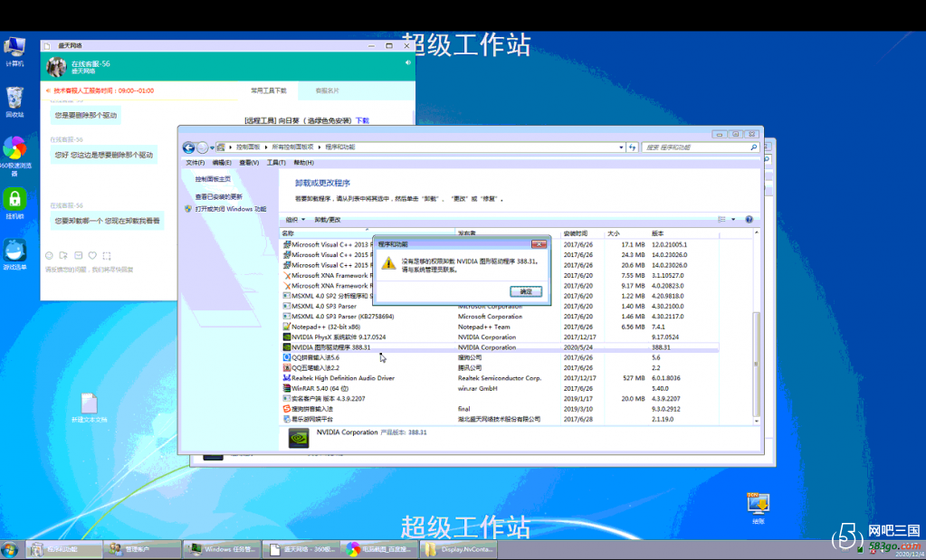Open 游戏菜单 desktop icon
The image size is (926, 560).
14,255
